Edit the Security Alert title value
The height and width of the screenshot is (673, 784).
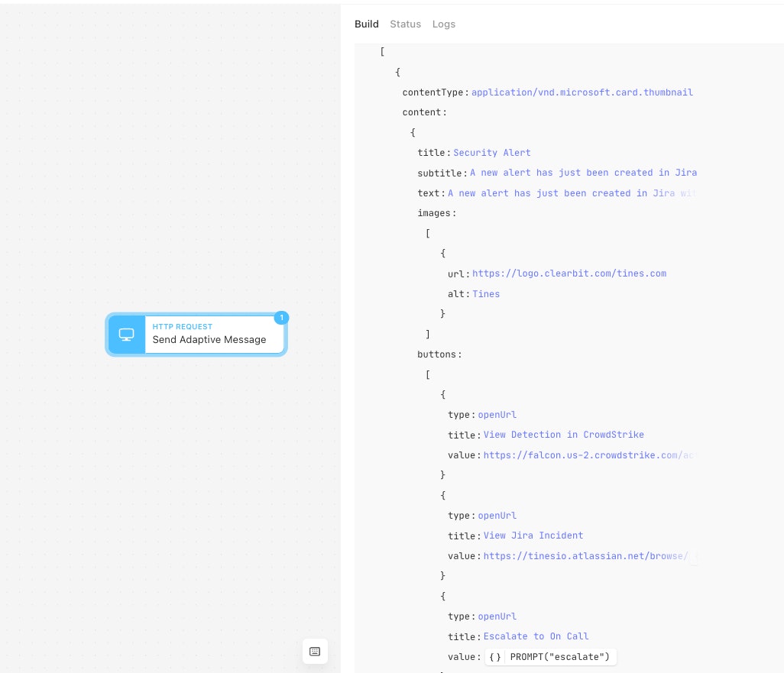492,153
